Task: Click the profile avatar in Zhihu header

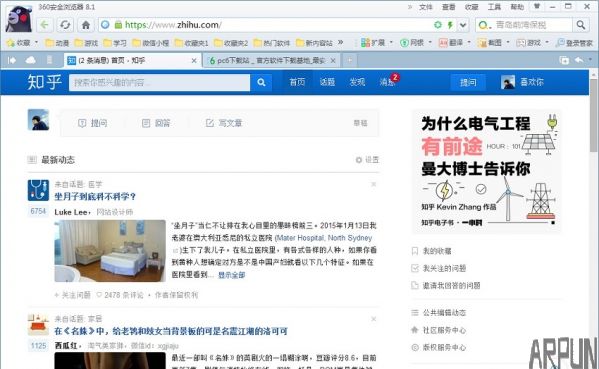Action: click(508, 82)
